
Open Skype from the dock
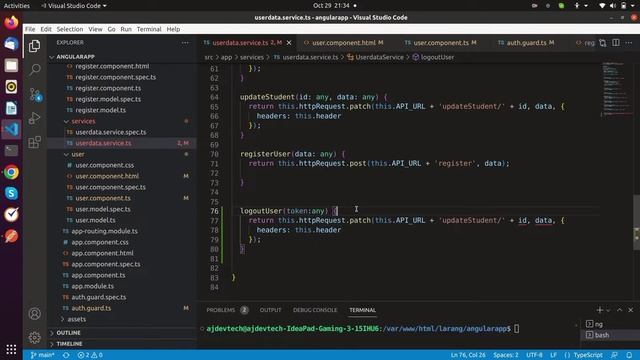pos(11,193)
